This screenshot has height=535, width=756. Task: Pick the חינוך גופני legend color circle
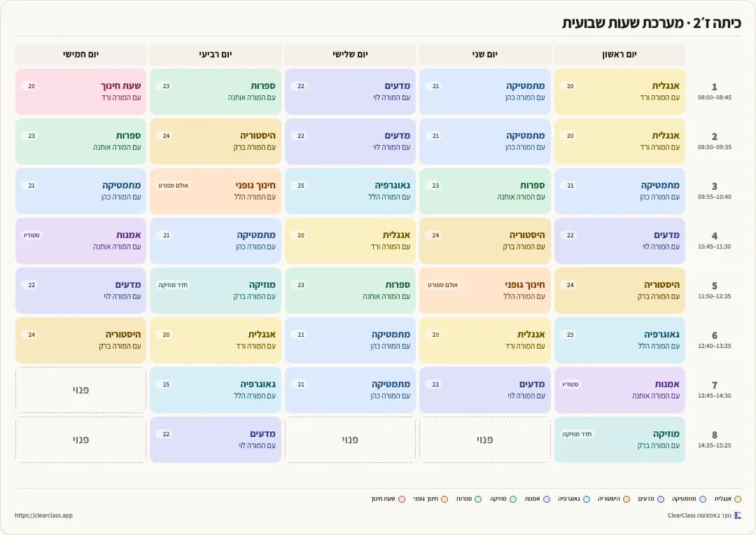(x=444, y=499)
